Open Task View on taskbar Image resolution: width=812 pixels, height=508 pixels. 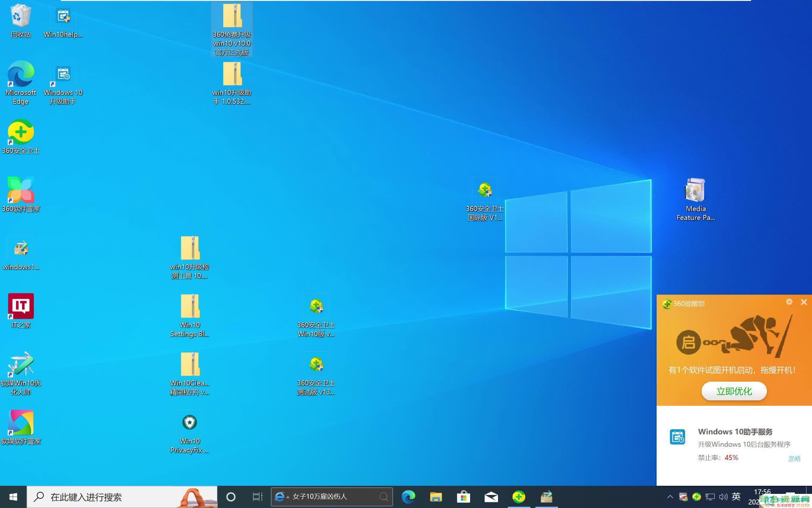[258, 497]
